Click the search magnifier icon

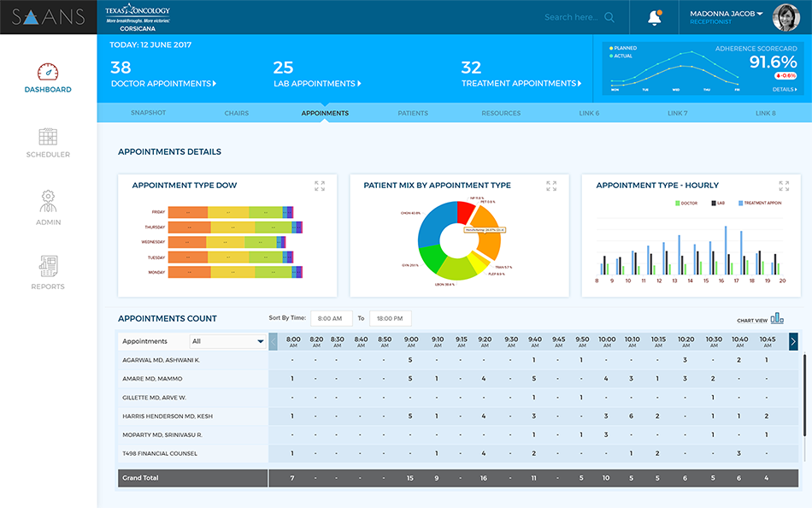click(609, 17)
